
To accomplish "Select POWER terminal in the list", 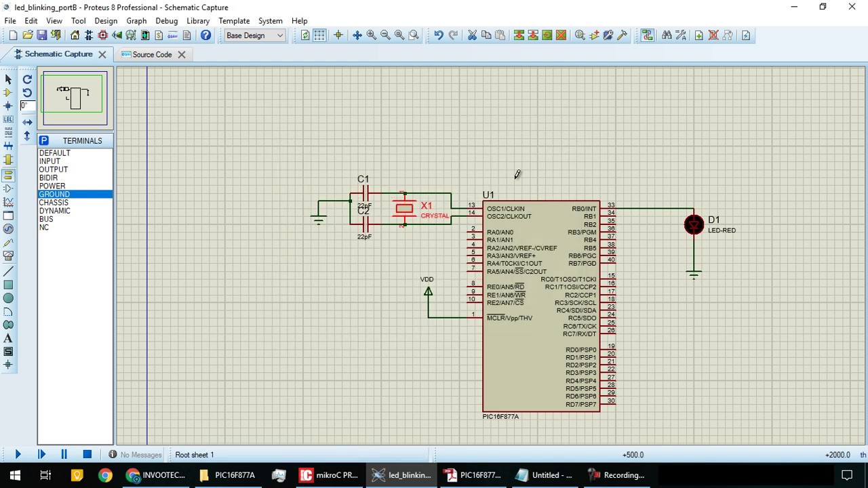I will click(x=52, y=186).
